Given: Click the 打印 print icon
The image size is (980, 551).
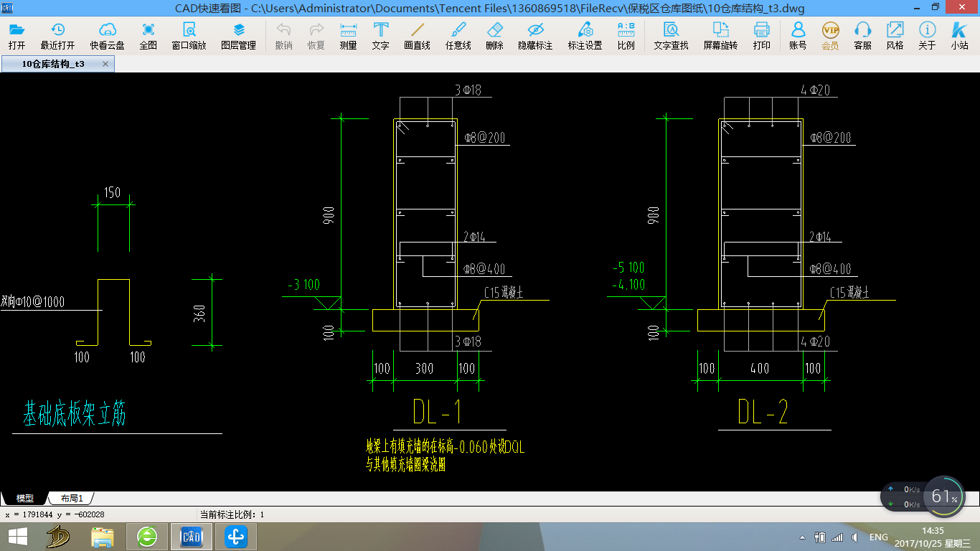Looking at the screenshot, I should 762,36.
